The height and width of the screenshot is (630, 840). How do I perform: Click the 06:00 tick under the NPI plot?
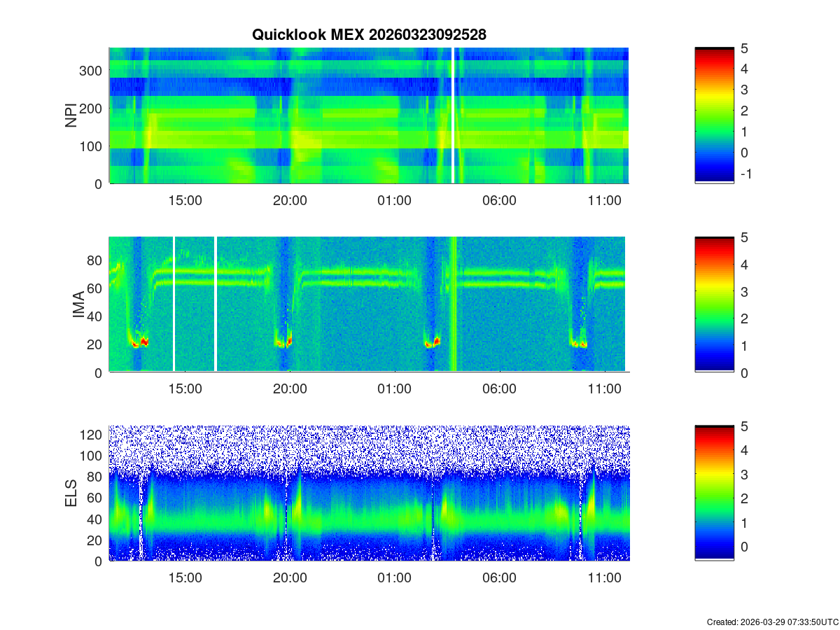tap(499, 200)
